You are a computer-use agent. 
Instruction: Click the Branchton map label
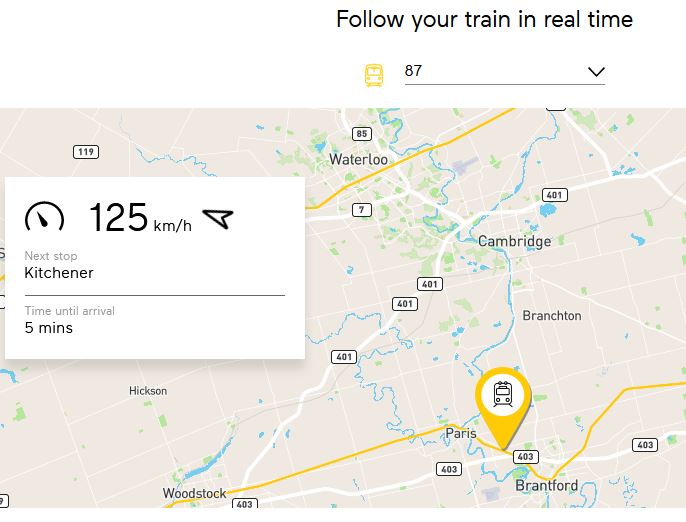pos(551,315)
